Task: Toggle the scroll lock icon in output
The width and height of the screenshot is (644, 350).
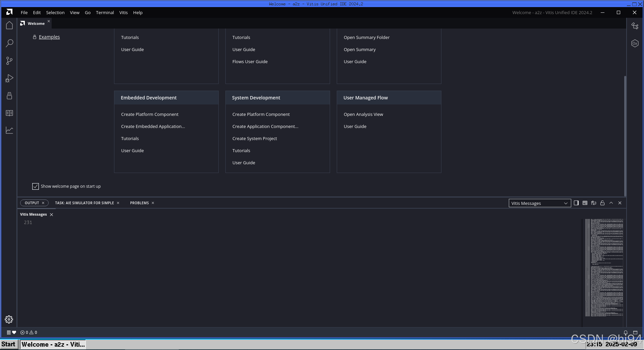Action: [602, 203]
